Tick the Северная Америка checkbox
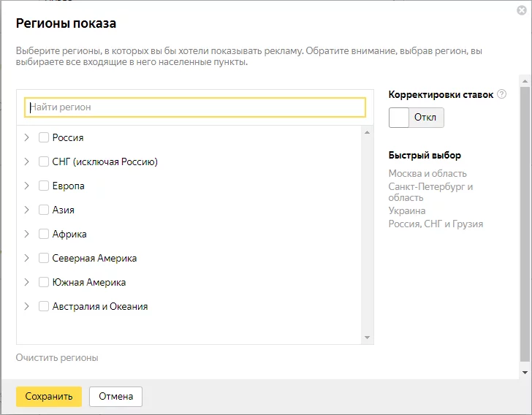The height and width of the screenshot is (415, 532). [x=43, y=258]
